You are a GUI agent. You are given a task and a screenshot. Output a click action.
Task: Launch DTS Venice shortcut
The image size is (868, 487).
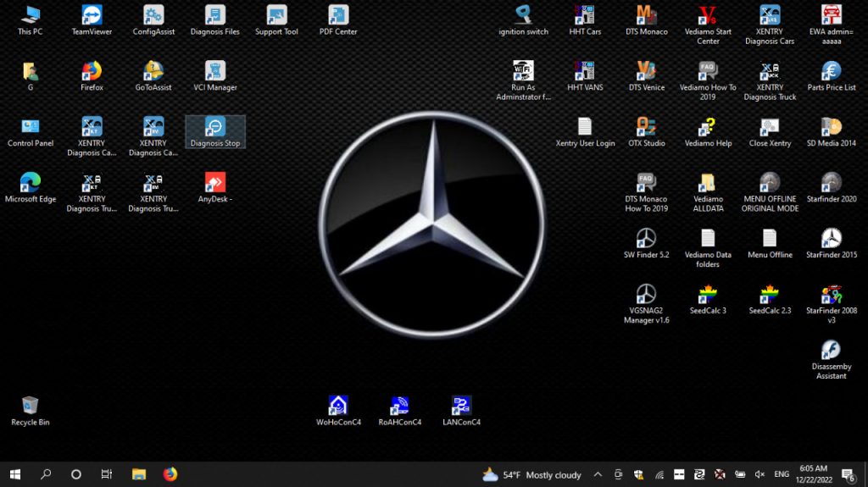pyautogui.click(x=646, y=76)
